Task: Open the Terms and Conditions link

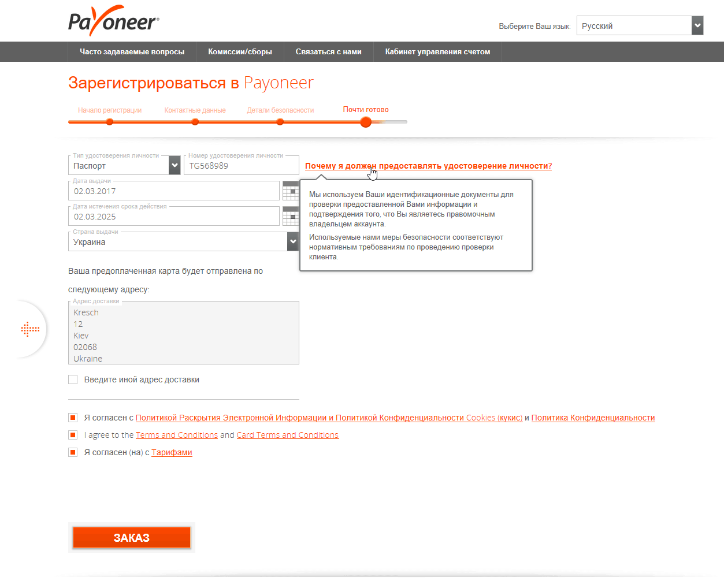Action: 177,435
